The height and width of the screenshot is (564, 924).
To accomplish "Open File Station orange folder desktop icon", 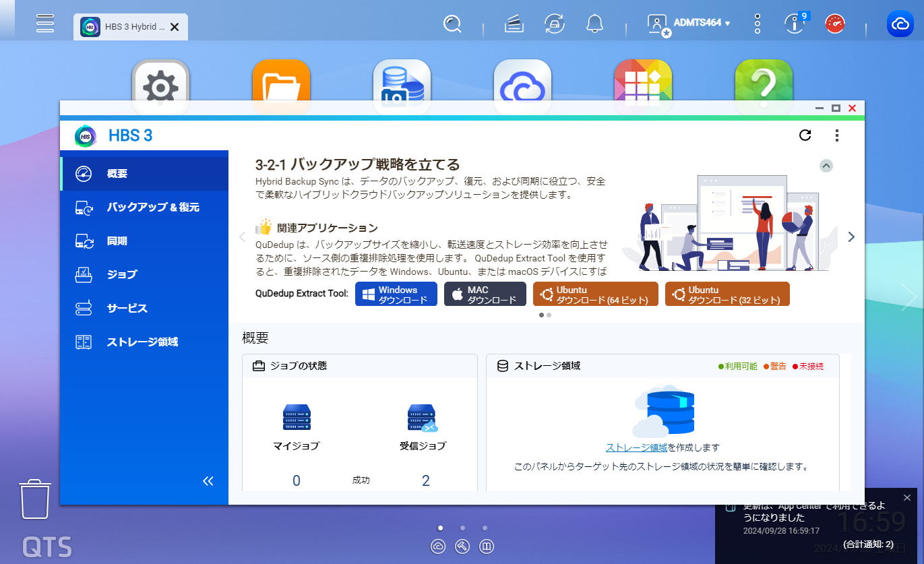I will (281, 81).
